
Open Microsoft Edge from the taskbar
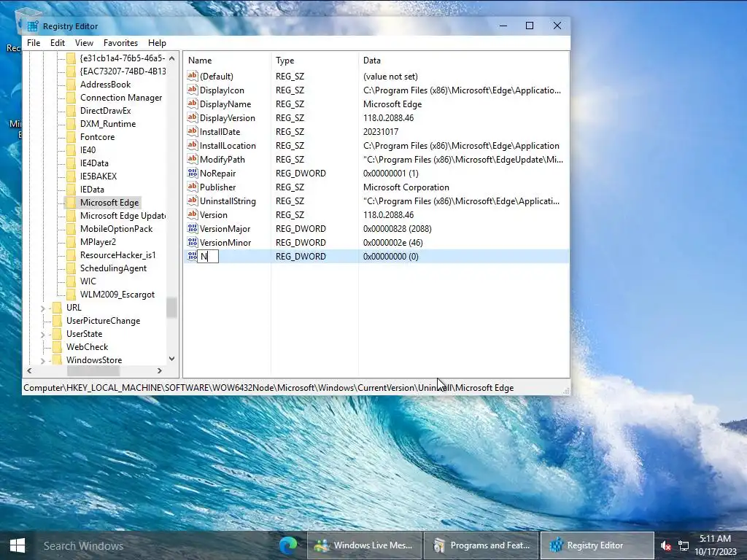point(288,545)
